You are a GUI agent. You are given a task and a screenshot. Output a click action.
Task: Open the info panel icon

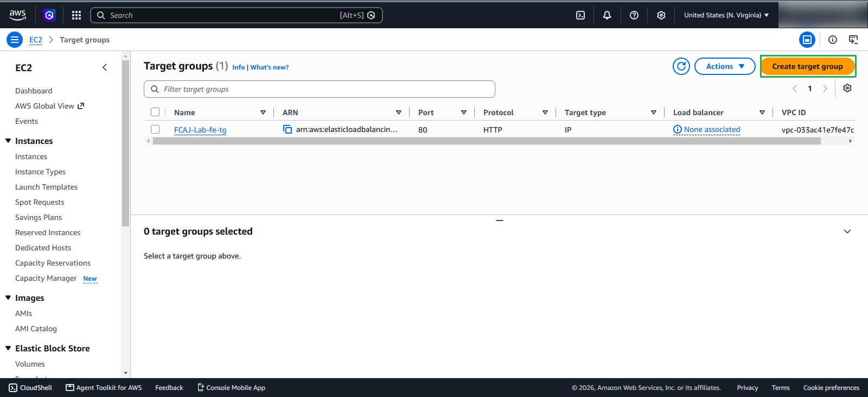click(x=833, y=40)
